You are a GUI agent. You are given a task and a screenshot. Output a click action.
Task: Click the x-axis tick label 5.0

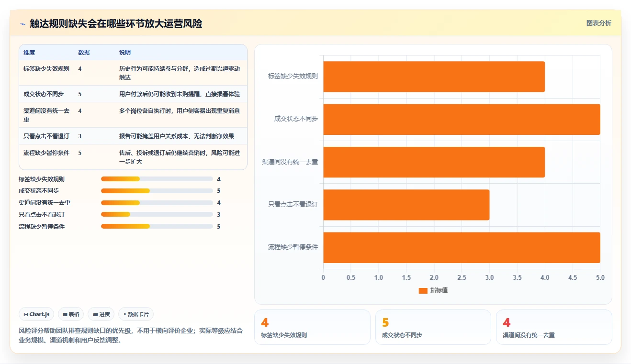(x=600, y=277)
